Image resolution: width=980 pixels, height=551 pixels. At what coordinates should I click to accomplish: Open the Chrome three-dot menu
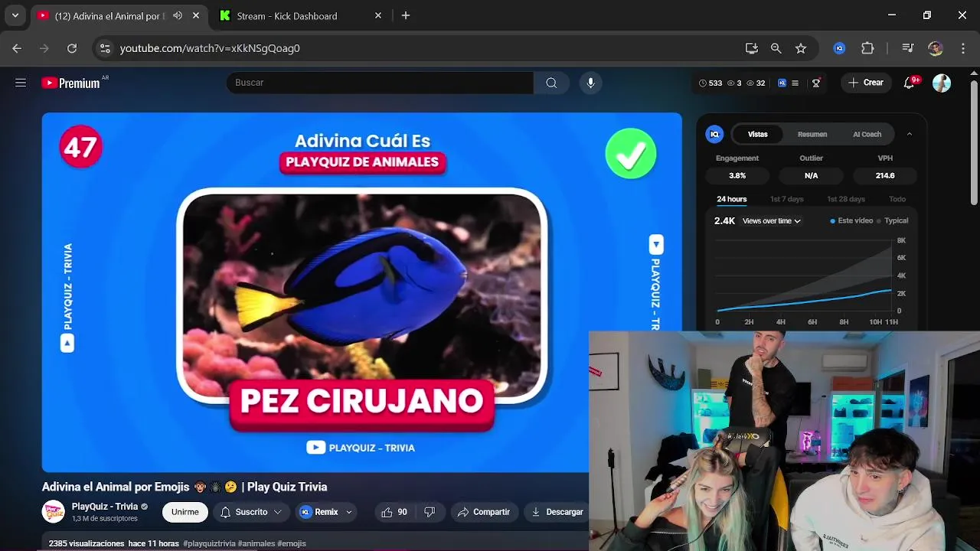[963, 48]
